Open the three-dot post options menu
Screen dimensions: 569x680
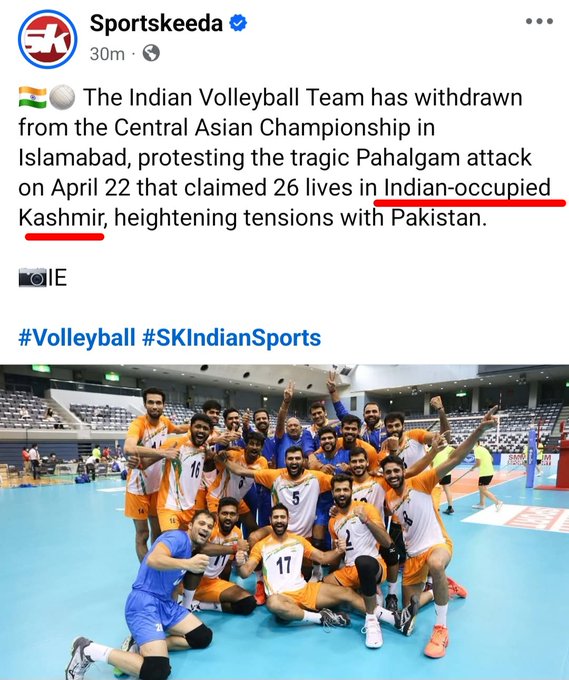[539, 21]
